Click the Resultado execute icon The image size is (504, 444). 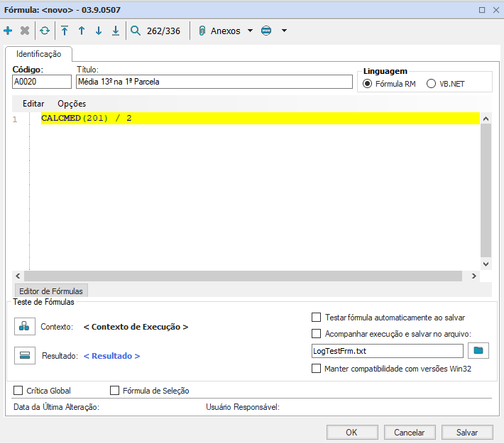[25, 355]
